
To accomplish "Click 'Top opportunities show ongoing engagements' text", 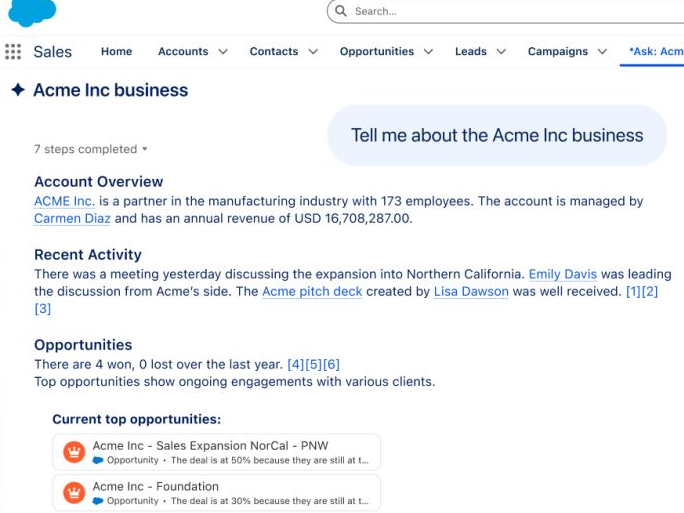I will (x=235, y=382).
